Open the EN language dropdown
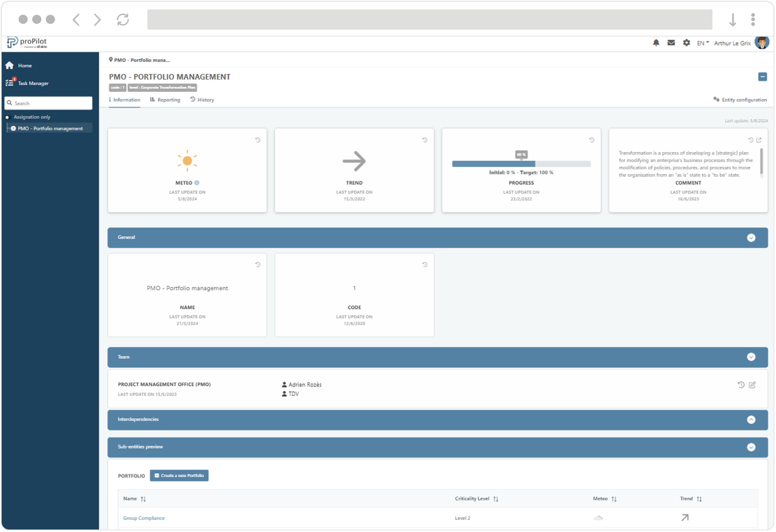776x532 pixels. (703, 43)
